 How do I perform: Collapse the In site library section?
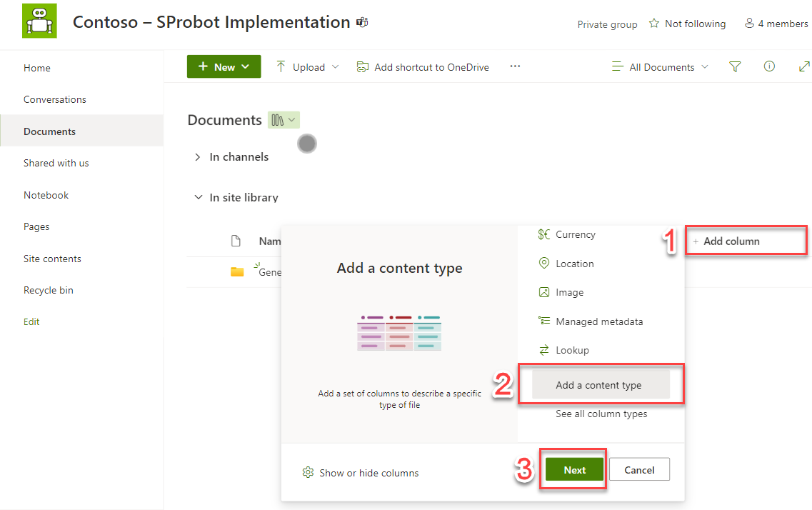[x=198, y=197]
